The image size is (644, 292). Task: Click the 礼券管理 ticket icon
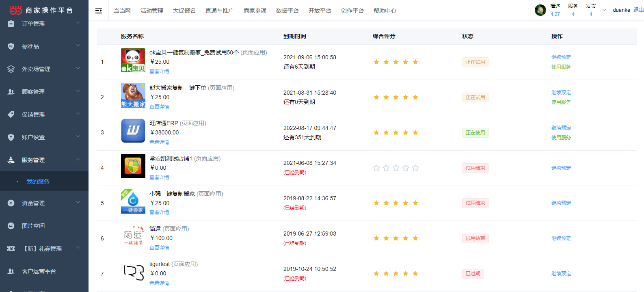pos(11,249)
